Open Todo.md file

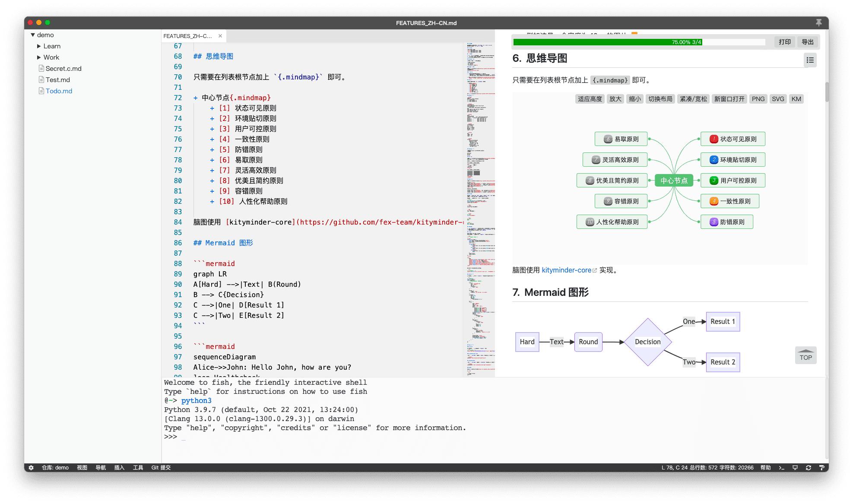point(59,91)
